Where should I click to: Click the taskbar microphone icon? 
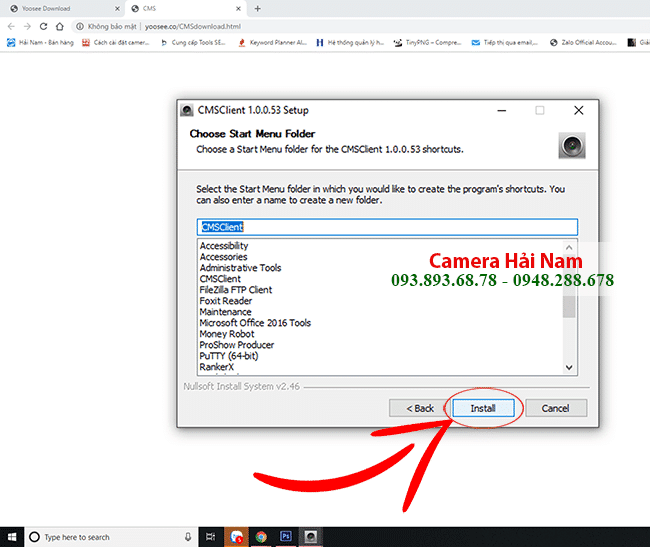coord(188,537)
